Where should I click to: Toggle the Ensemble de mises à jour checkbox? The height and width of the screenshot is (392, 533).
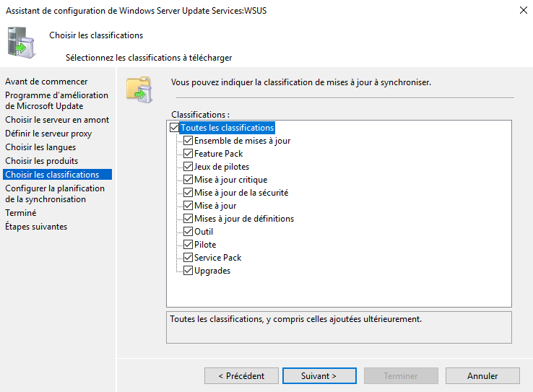click(x=188, y=141)
